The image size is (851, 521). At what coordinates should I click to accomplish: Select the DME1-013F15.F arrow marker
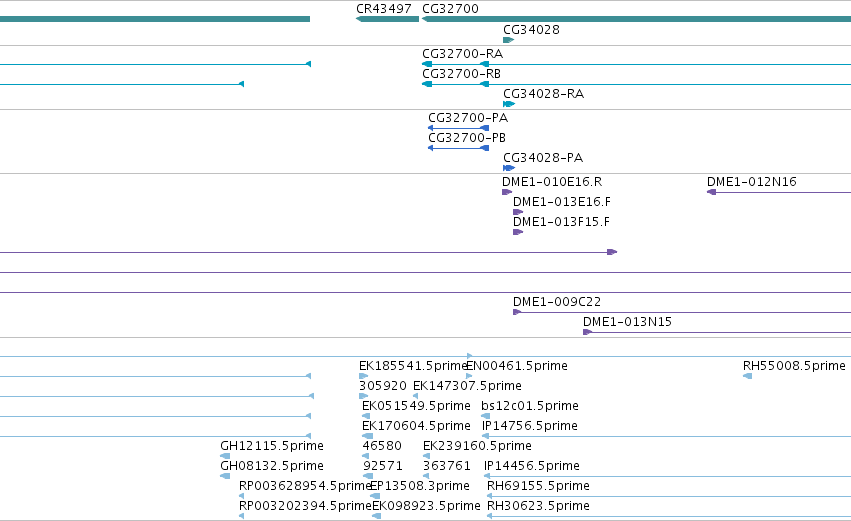518,232
